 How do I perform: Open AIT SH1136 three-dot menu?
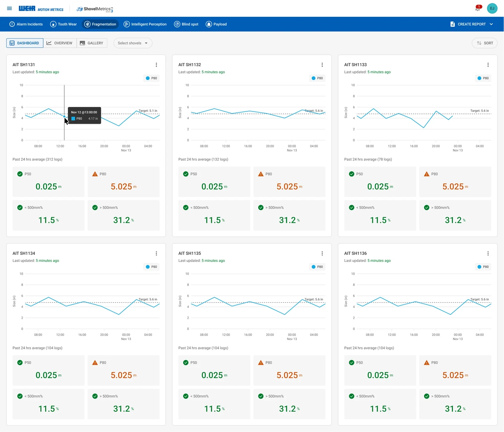click(488, 253)
